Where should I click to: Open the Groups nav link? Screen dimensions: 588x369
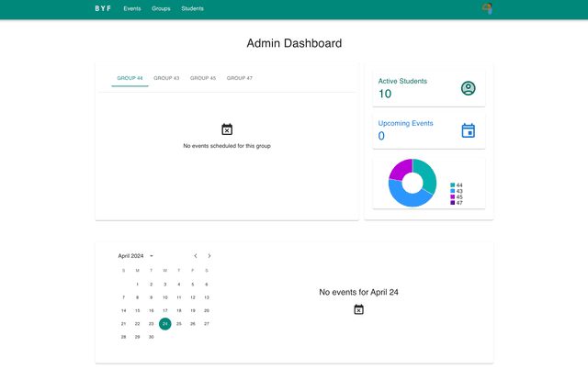tap(161, 8)
